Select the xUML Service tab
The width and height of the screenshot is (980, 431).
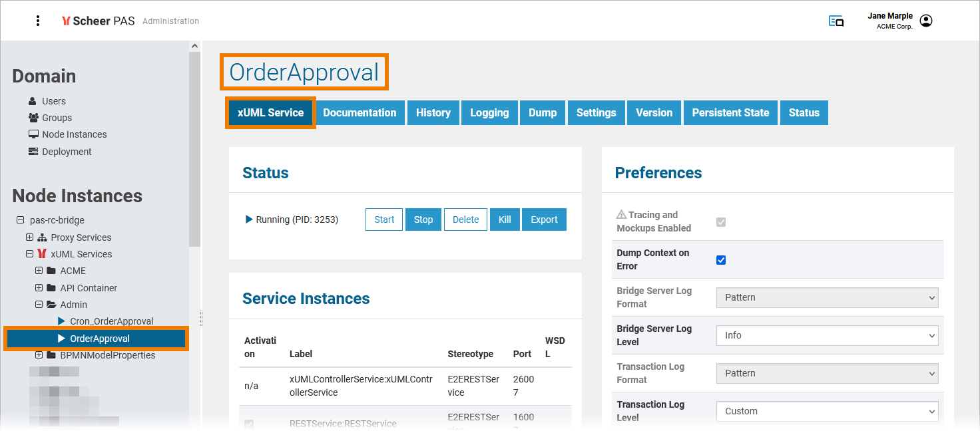[x=270, y=112]
